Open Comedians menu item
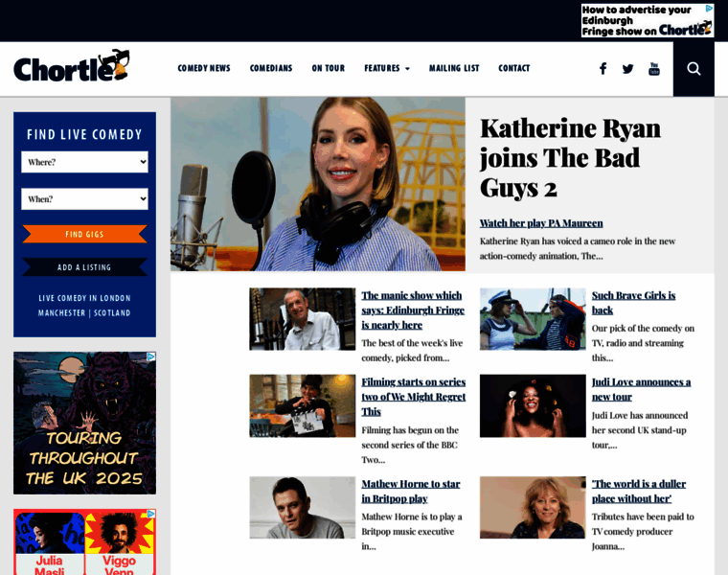728x575 pixels. [x=271, y=68]
